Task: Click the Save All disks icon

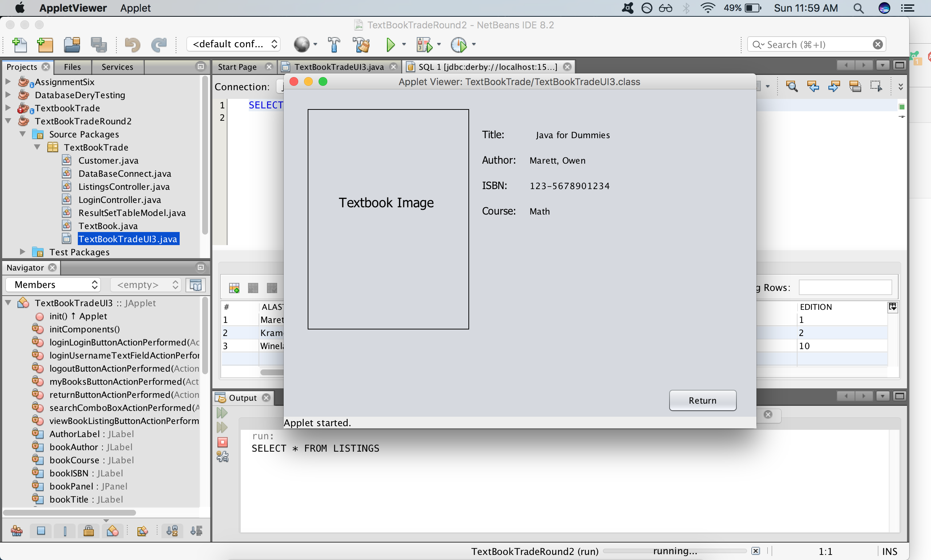Action: point(99,44)
